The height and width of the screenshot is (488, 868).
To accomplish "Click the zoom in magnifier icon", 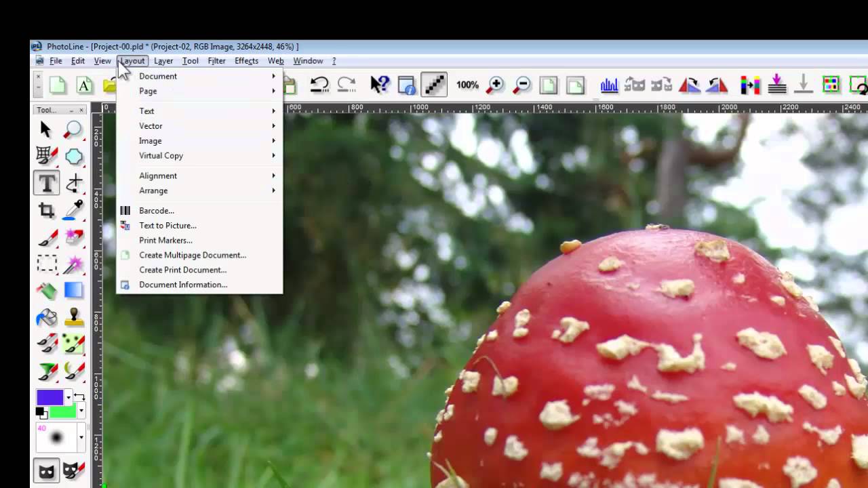I will pos(496,85).
